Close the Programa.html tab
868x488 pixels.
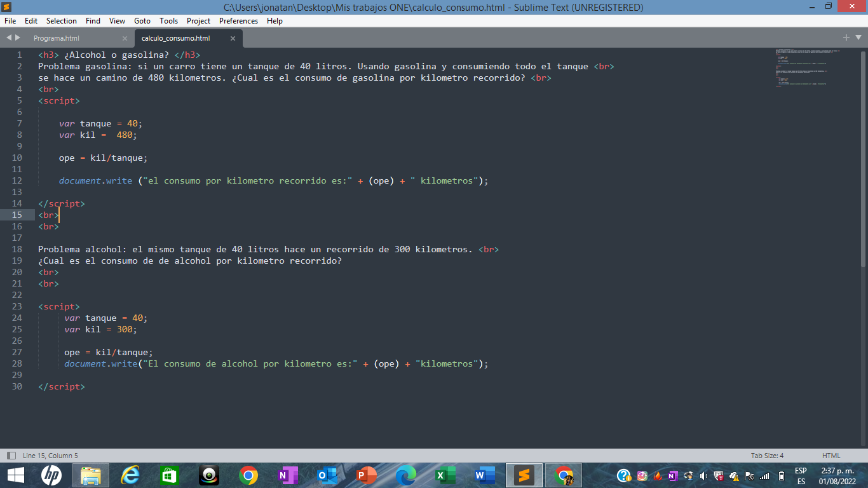(x=125, y=38)
